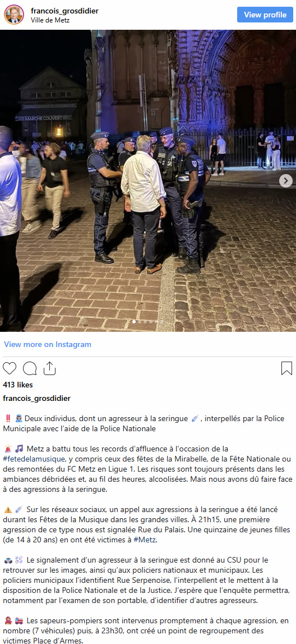Save post using bookmark icon
296x644 pixels.
(286, 368)
